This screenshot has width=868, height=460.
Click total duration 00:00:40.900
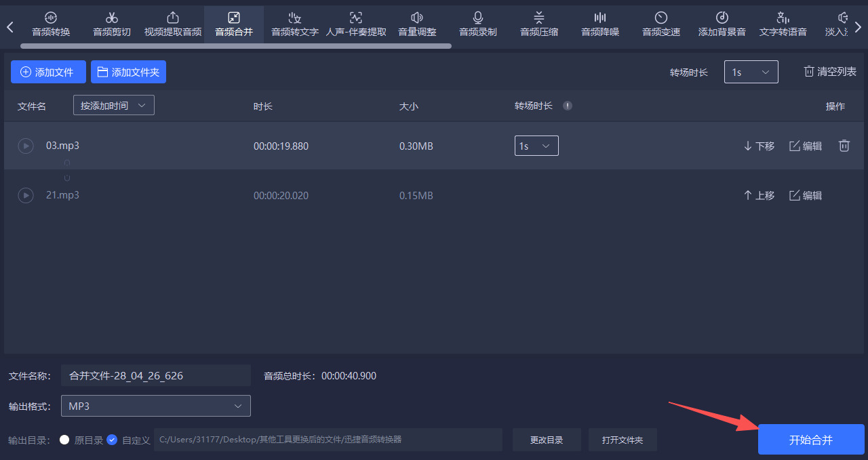tap(349, 375)
